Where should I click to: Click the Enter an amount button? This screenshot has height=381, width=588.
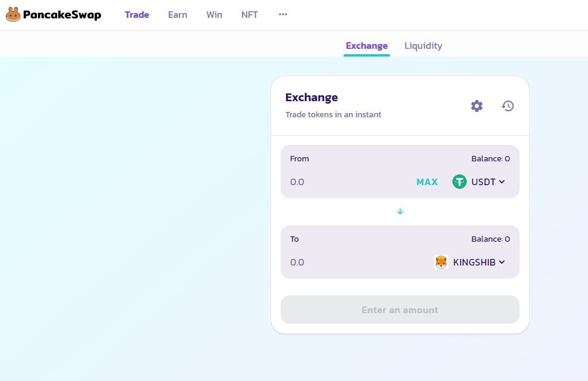pos(400,310)
